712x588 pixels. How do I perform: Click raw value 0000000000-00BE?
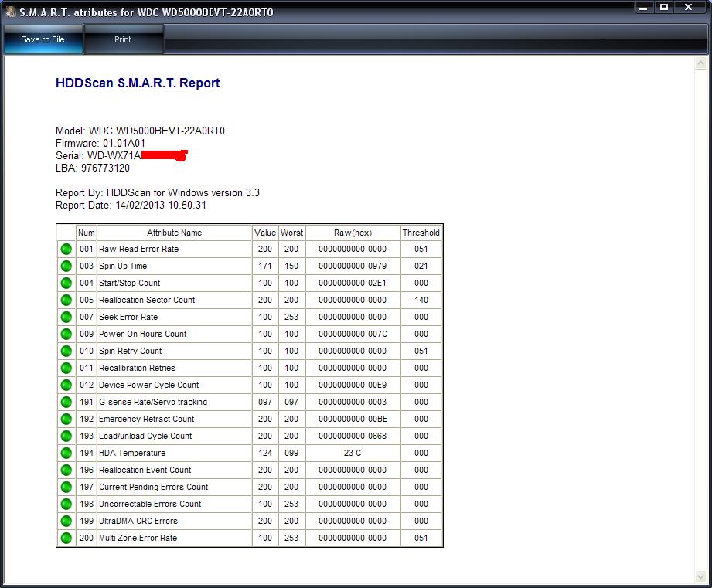(x=353, y=420)
